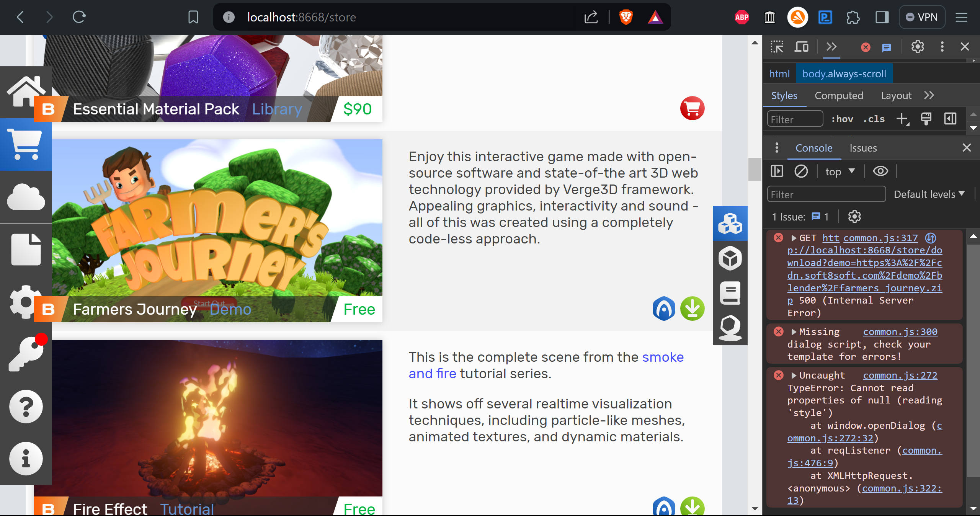Show more Styles pane tabs
Image resolution: width=980 pixels, height=516 pixels.
pos(929,95)
